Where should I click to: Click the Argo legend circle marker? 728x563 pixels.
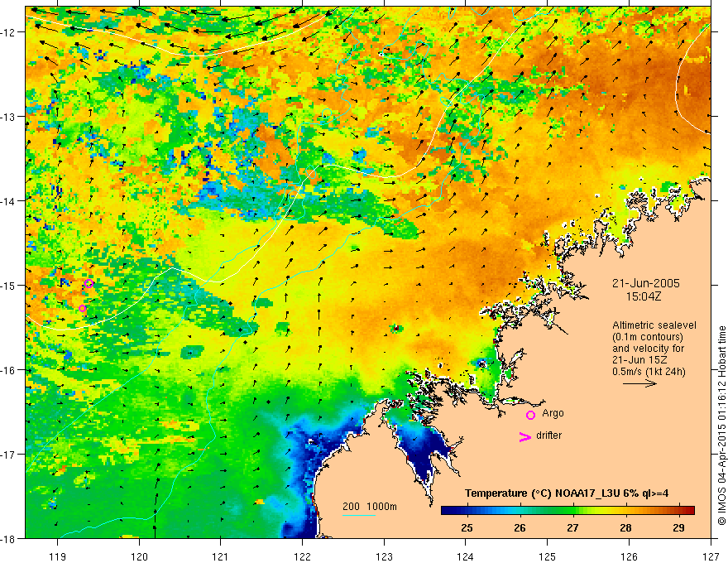click(530, 415)
